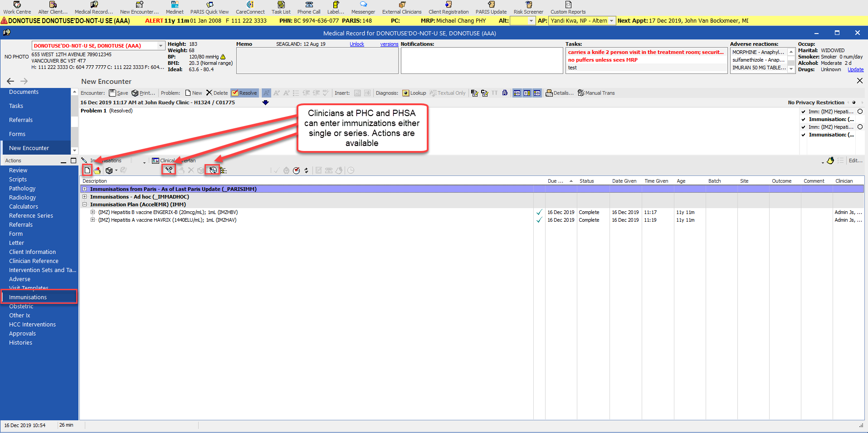Open the Messenger tool
The width and height of the screenshot is (868, 433).
[x=363, y=8]
